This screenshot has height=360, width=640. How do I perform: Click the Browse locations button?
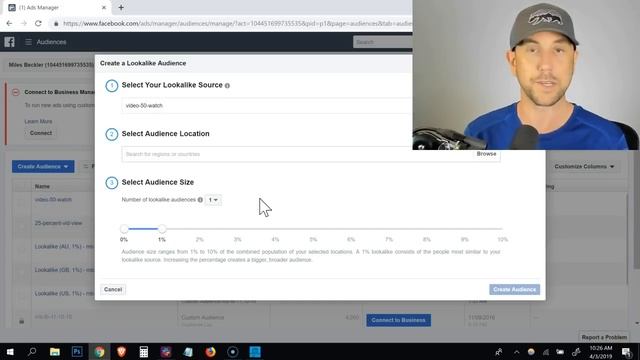pos(486,154)
